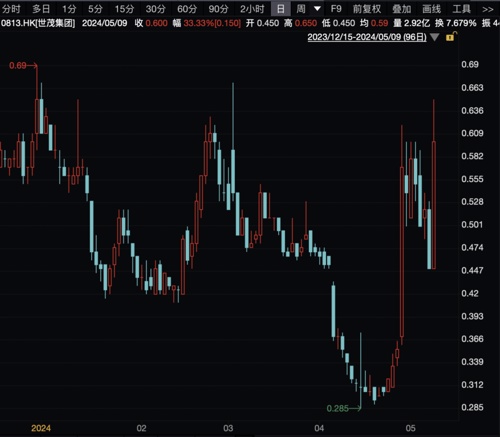
Task: Toggle the 日 daily chart button
Action: pyautogui.click(x=281, y=9)
